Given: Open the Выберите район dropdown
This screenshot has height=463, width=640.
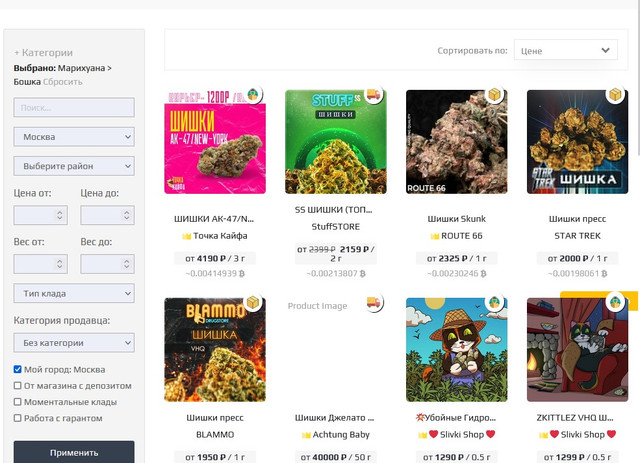Looking at the screenshot, I should (x=74, y=166).
